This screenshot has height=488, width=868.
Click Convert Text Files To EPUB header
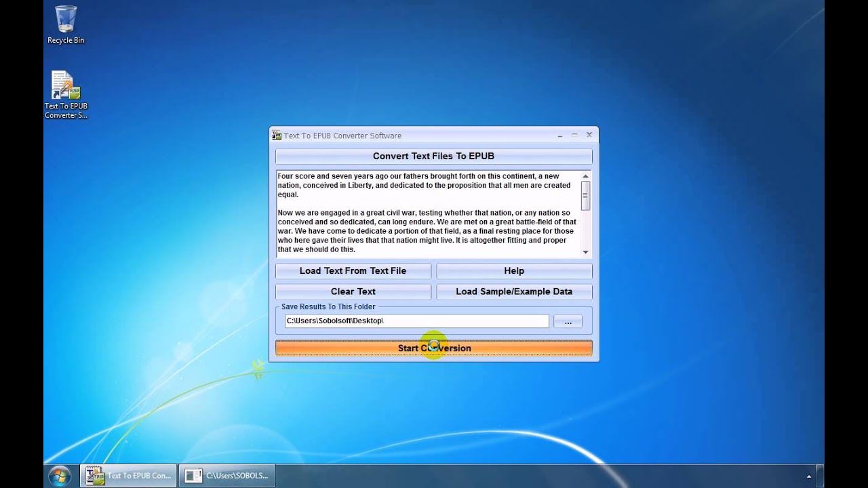tap(433, 156)
